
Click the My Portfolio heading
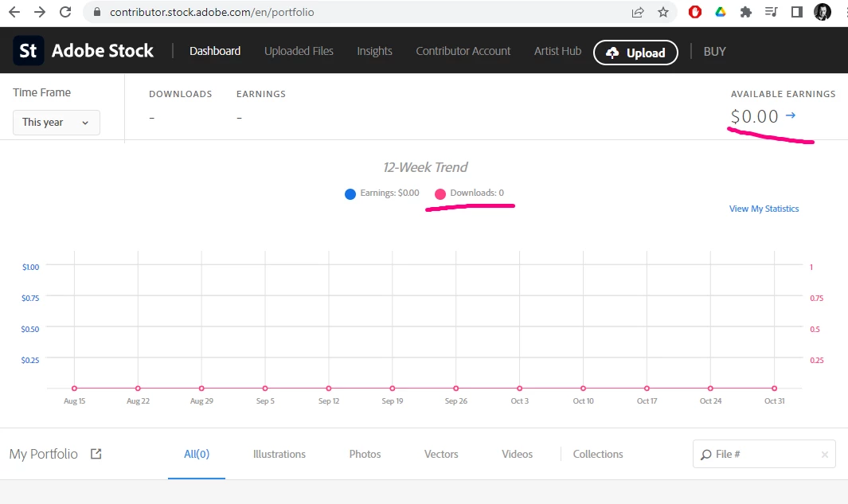(x=43, y=454)
